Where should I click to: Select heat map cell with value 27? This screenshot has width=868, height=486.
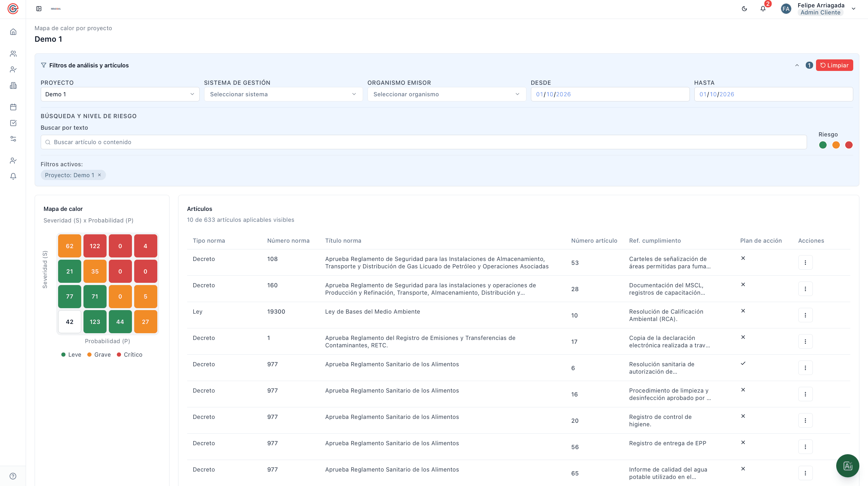tap(145, 322)
